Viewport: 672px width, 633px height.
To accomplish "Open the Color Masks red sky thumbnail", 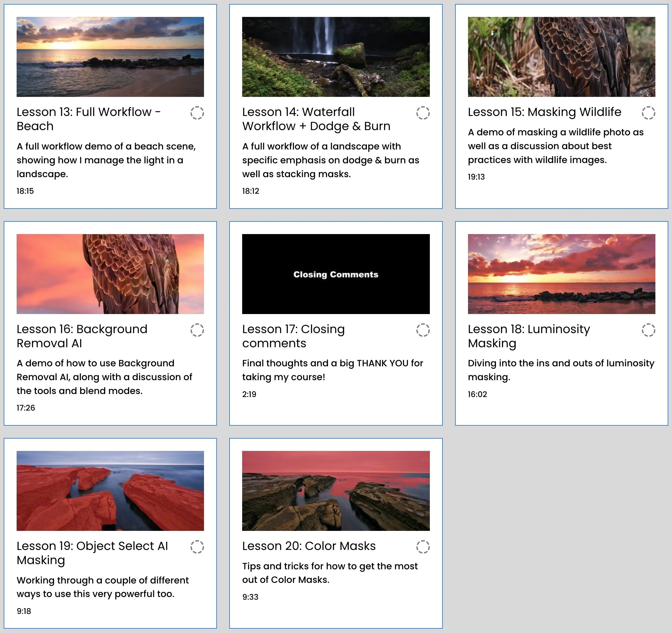I will [336, 490].
